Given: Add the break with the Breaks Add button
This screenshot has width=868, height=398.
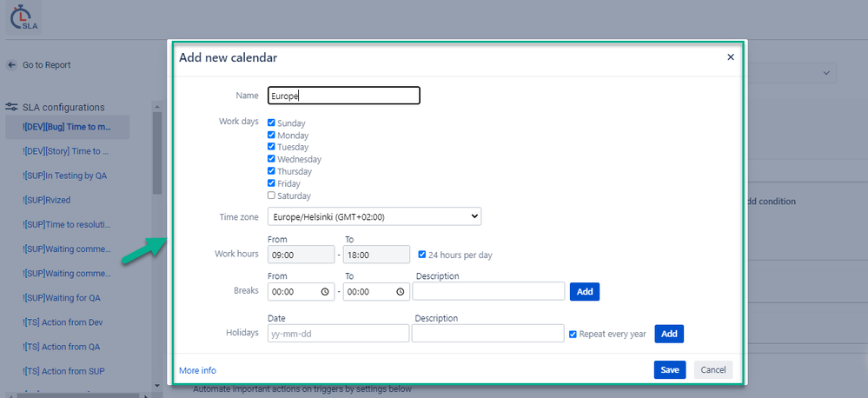Looking at the screenshot, I should 585,292.
